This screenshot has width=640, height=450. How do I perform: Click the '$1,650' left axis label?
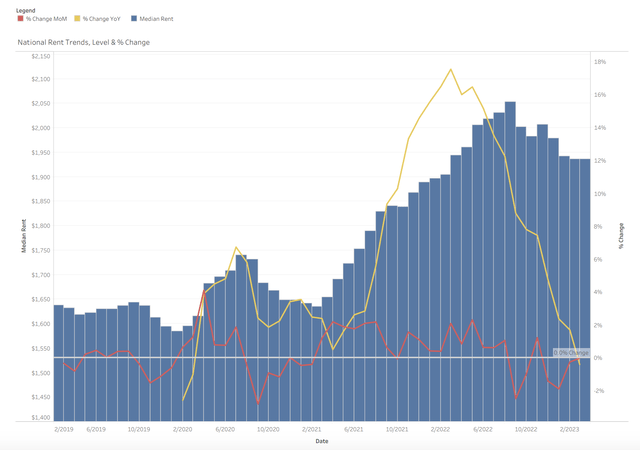coord(41,299)
